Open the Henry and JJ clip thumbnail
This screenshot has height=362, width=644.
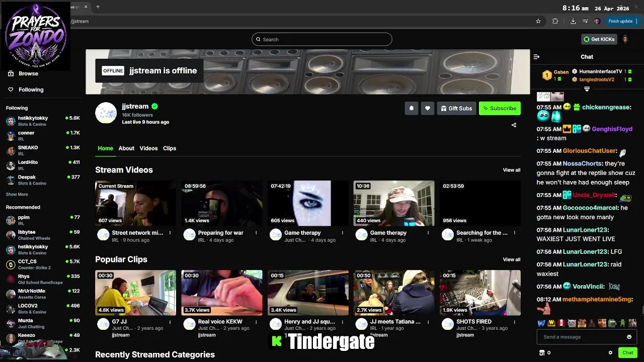coord(308,293)
